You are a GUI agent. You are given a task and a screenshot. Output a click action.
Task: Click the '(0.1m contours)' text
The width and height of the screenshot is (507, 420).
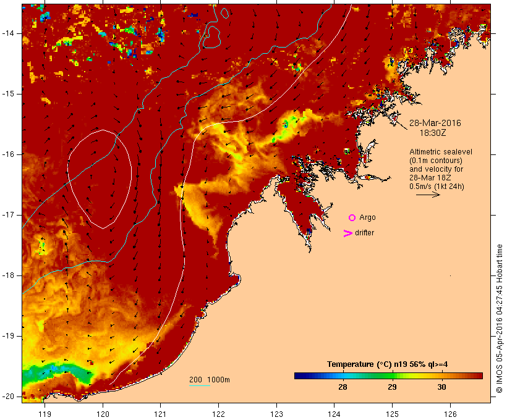(436, 161)
